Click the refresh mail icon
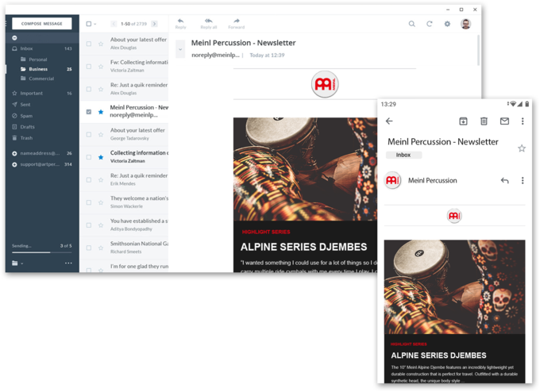Viewport: 540px width, 392px height. [430, 24]
